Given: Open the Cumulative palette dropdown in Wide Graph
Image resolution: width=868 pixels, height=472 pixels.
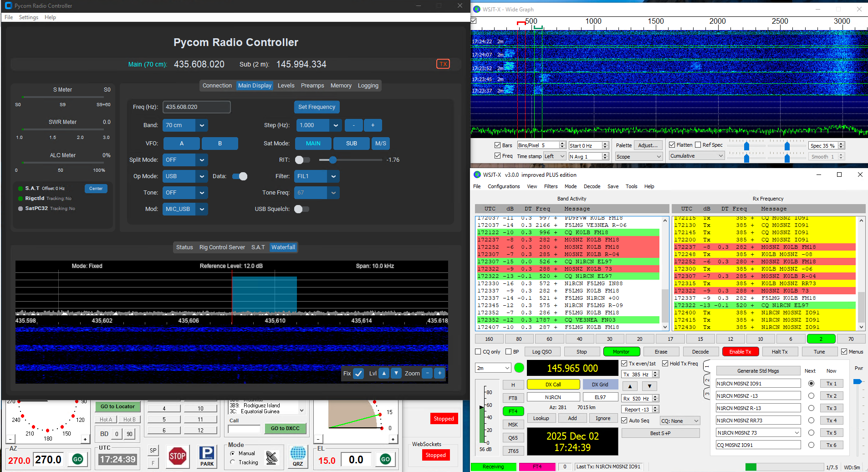Looking at the screenshot, I should click(696, 156).
